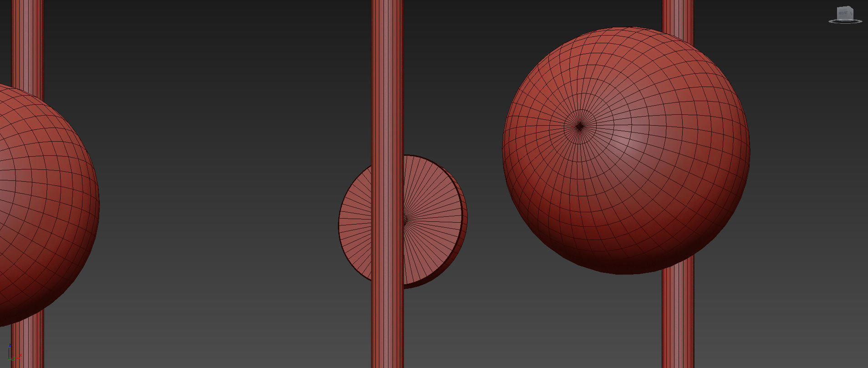Click the ViewCube front face
The image size is (868, 368).
click(x=843, y=14)
